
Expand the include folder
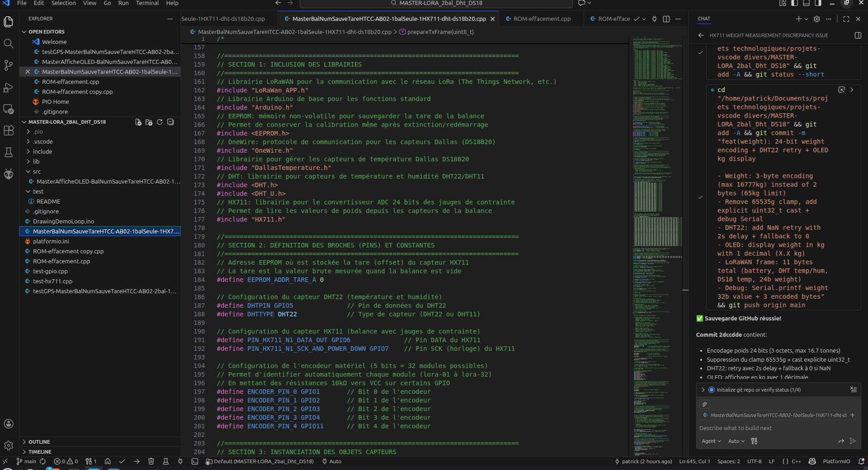click(42, 151)
